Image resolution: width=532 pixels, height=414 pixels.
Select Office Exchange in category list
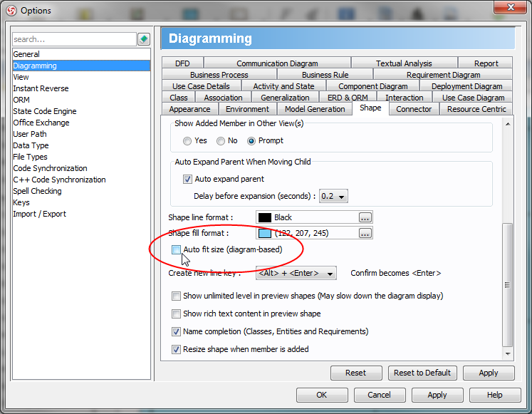pyautogui.click(x=41, y=123)
